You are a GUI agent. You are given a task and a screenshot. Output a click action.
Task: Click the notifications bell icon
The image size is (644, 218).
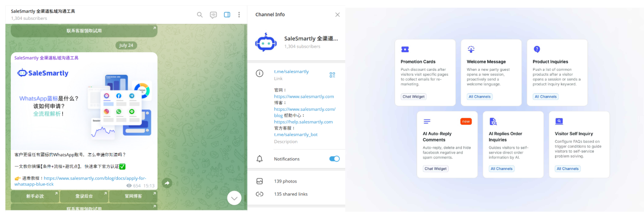point(259,159)
